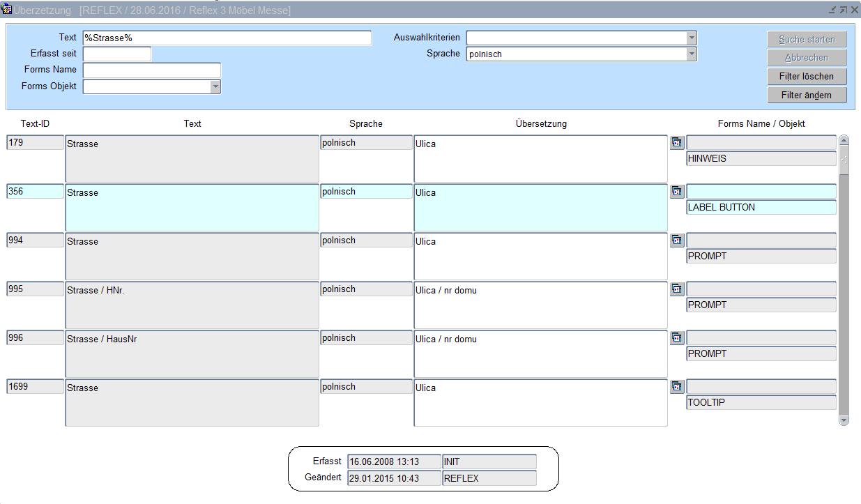Image resolution: width=861 pixels, height=504 pixels.
Task: Expand the Forms Objekt dropdown
Action: point(215,86)
